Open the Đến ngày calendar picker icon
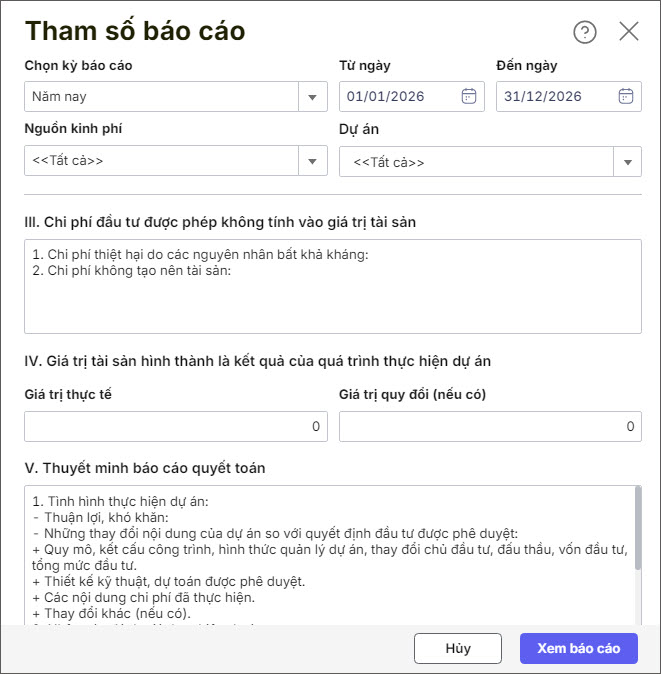Screen dimensions: 661x674 click(626, 96)
